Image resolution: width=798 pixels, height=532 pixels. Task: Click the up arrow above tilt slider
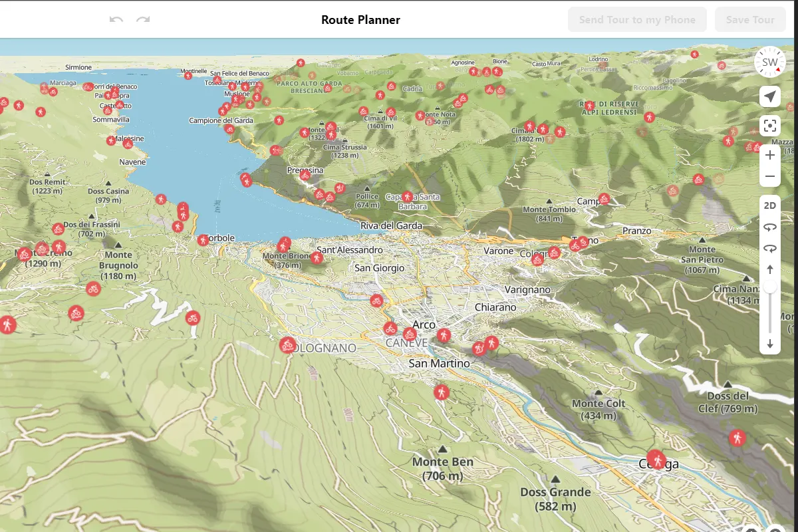769,269
